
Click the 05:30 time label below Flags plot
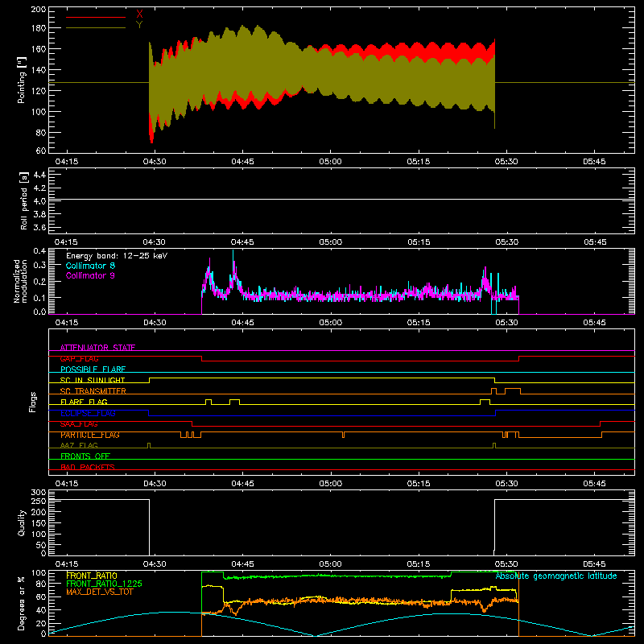[x=506, y=484]
